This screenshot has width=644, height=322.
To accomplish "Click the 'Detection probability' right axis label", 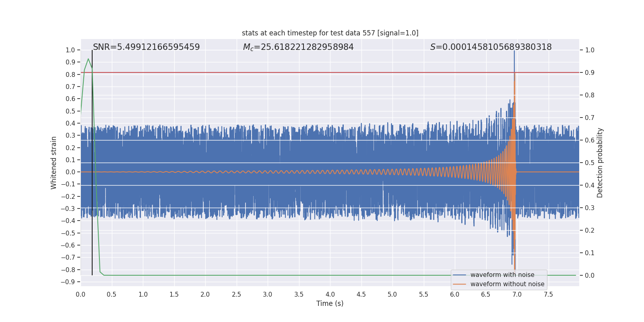I will [600, 163].
